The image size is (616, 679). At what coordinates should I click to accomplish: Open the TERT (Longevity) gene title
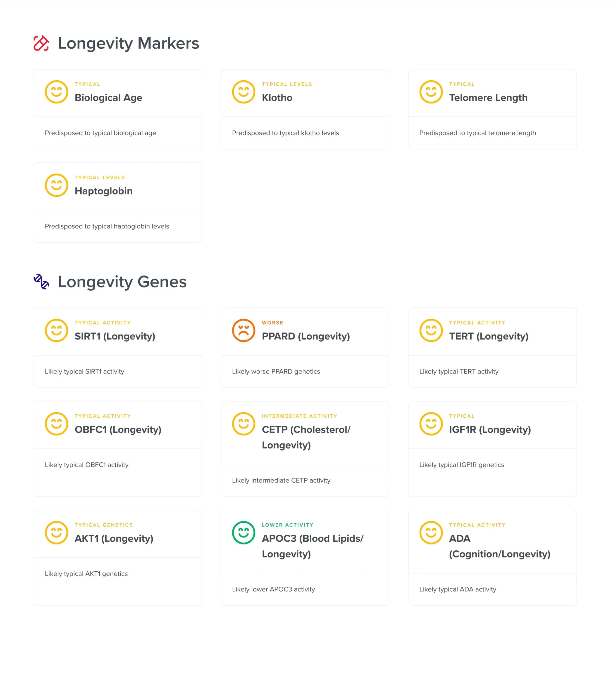pyautogui.click(x=489, y=336)
